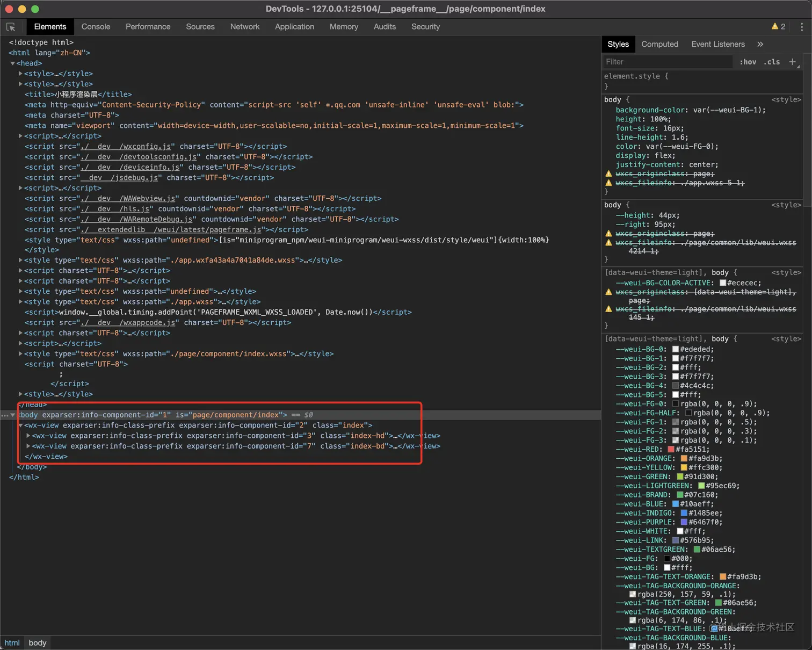Switch to the Computed styles tab
Screen dimensions: 812x650
[659, 44]
